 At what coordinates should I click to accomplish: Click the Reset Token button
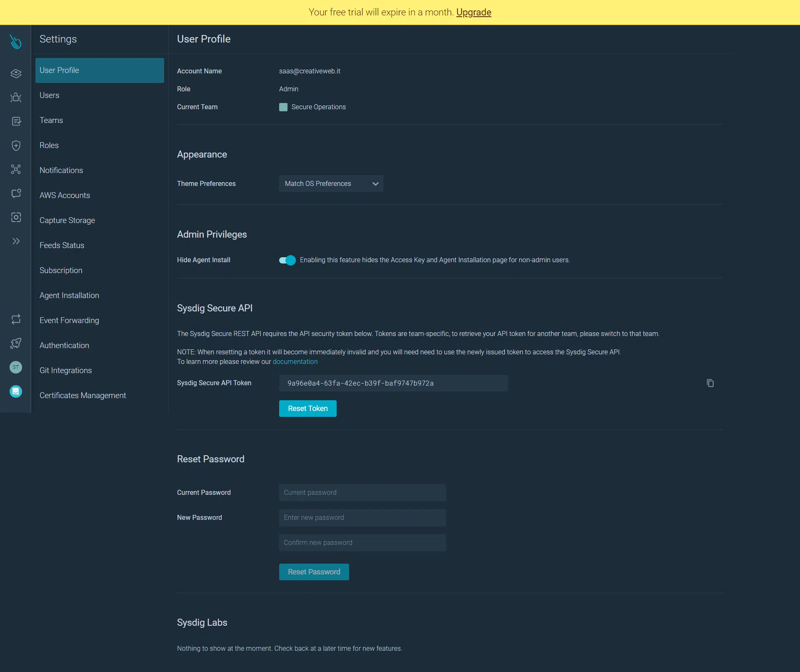click(308, 409)
